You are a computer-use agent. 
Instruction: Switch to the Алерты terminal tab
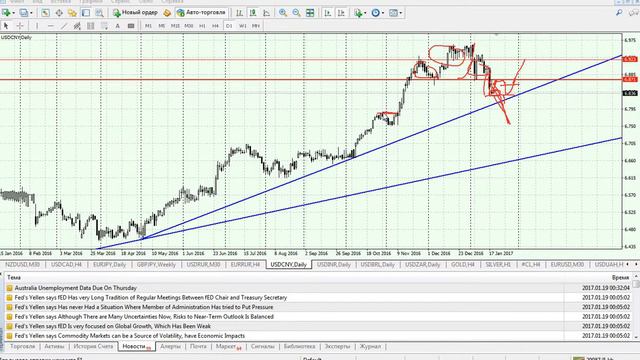tap(170, 347)
